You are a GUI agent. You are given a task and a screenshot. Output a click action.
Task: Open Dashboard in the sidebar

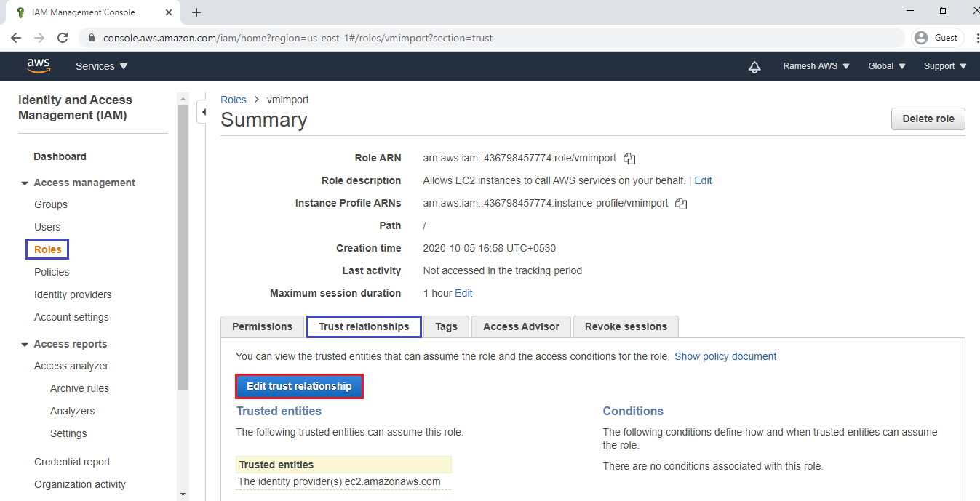click(60, 156)
